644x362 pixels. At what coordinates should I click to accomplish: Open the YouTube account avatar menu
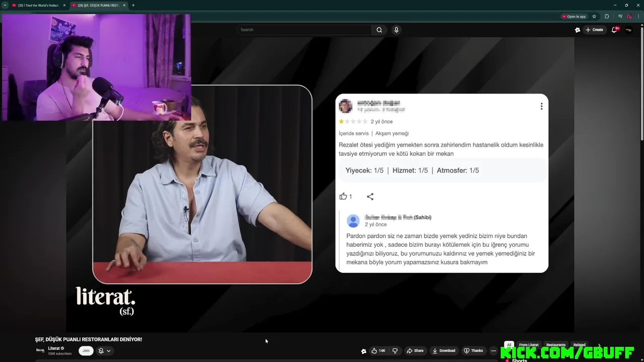click(x=628, y=30)
